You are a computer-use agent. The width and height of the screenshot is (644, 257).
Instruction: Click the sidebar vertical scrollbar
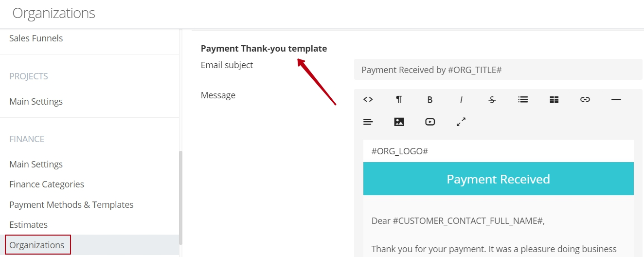(181, 197)
